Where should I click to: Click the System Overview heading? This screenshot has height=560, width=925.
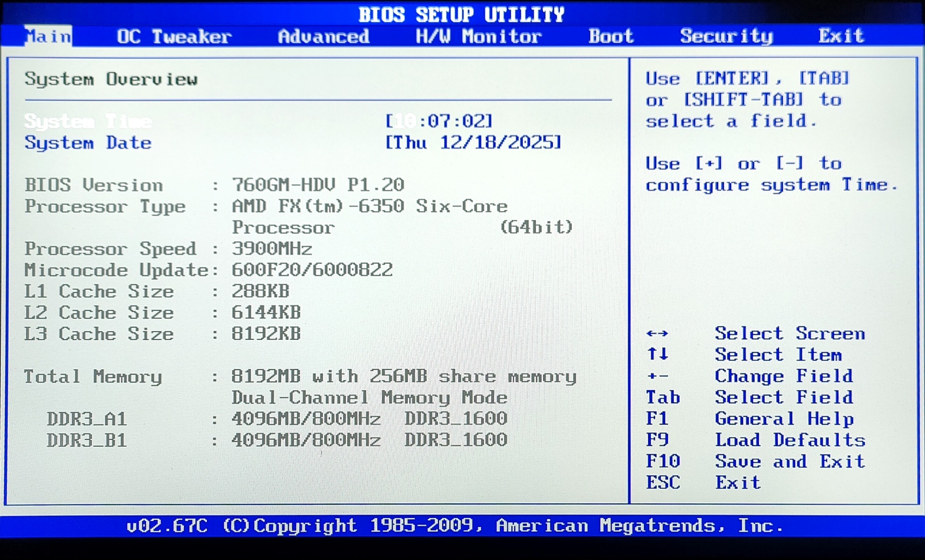(x=111, y=79)
